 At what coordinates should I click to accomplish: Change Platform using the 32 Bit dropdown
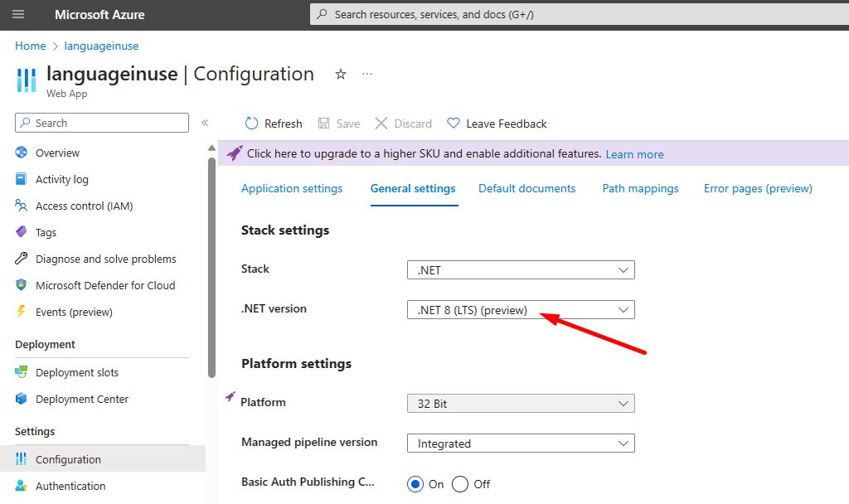click(x=521, y=404)
